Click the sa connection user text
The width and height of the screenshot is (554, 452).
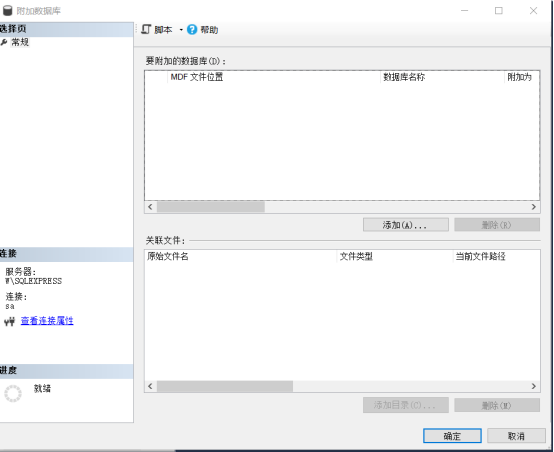(10, 306)
